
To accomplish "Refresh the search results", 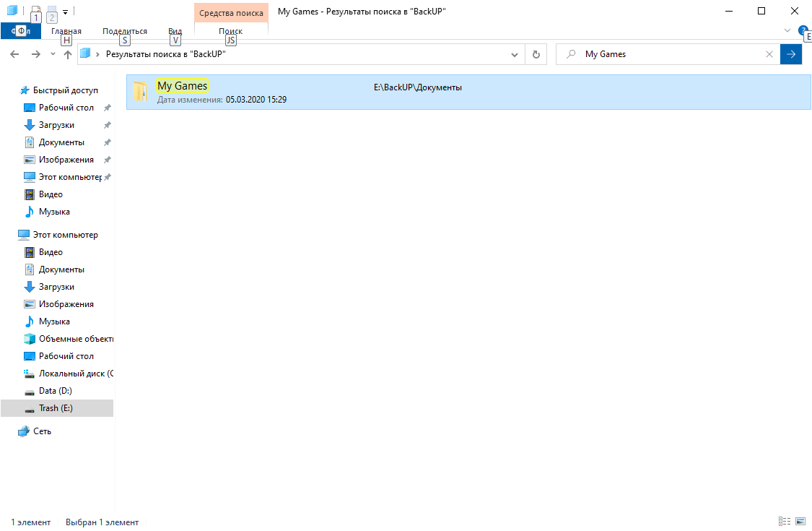I will 536,54.
